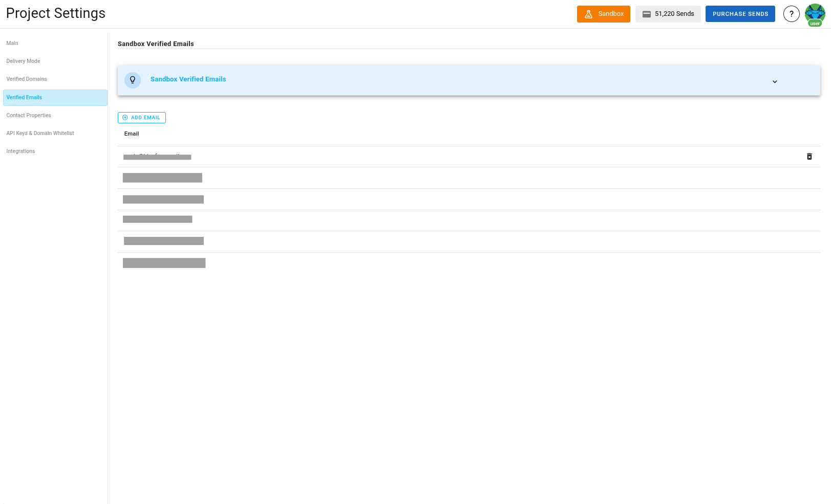Open help via the question mark icon
Image resolution: width=831 pixels, height=504 pixels.
click(x=791, y=14)
